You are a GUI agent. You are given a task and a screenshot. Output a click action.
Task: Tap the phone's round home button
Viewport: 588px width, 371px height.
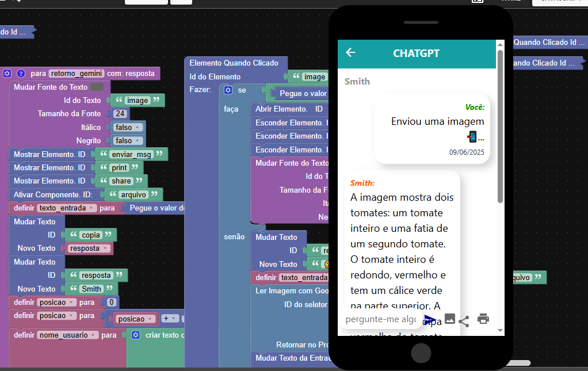click(421, 353)
